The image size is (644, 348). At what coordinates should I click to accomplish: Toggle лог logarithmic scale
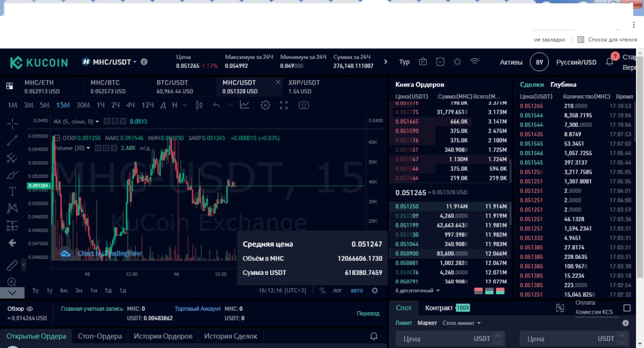pos(337,291)
